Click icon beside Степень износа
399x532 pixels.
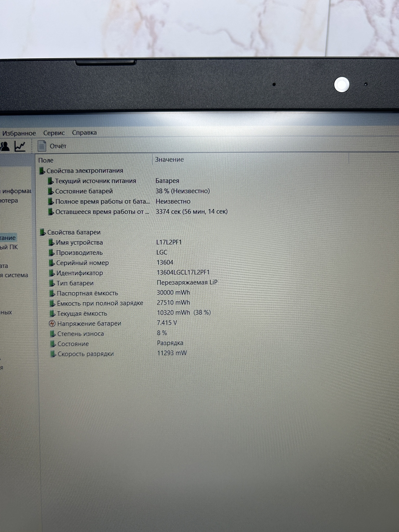tap(53, 334)
